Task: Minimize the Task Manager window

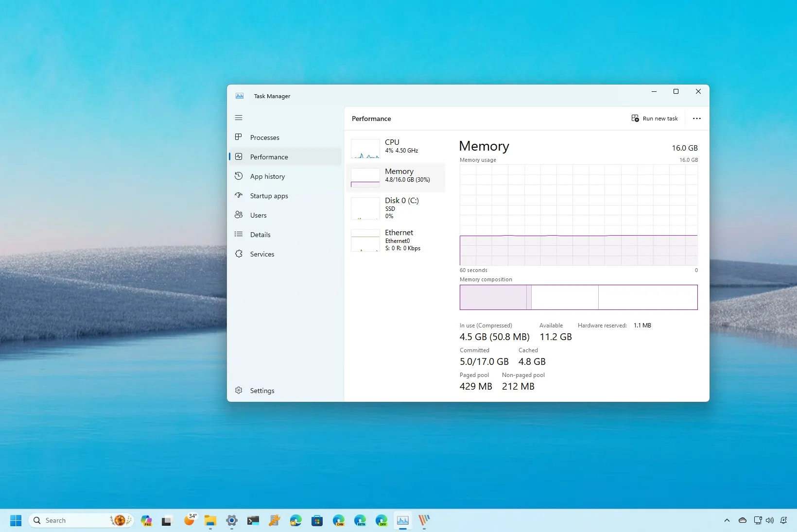Action: click(654, 91)
